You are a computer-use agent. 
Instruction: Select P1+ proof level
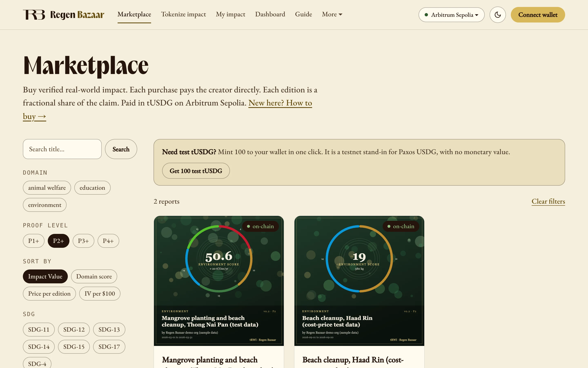point(33,241)
